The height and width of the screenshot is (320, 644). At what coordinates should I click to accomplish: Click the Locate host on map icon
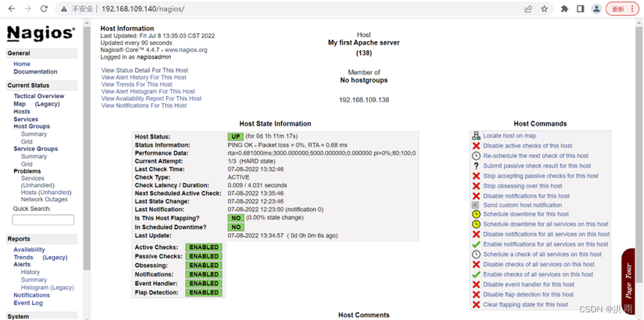[476, 136]
